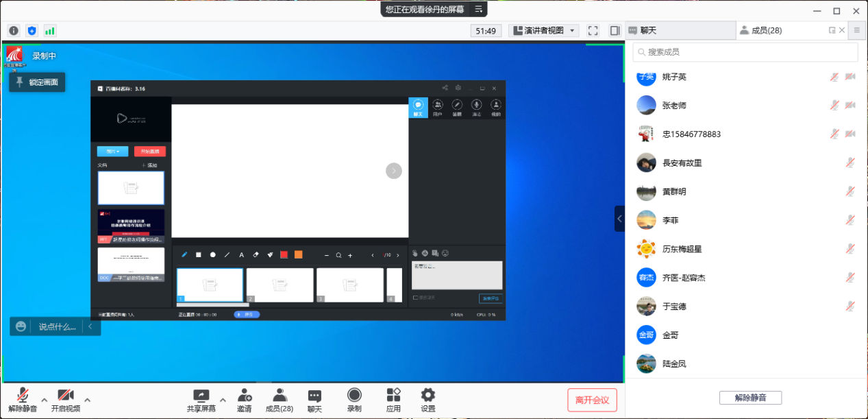Expand share options arrow beside 共享屏幕

point(223,400)
